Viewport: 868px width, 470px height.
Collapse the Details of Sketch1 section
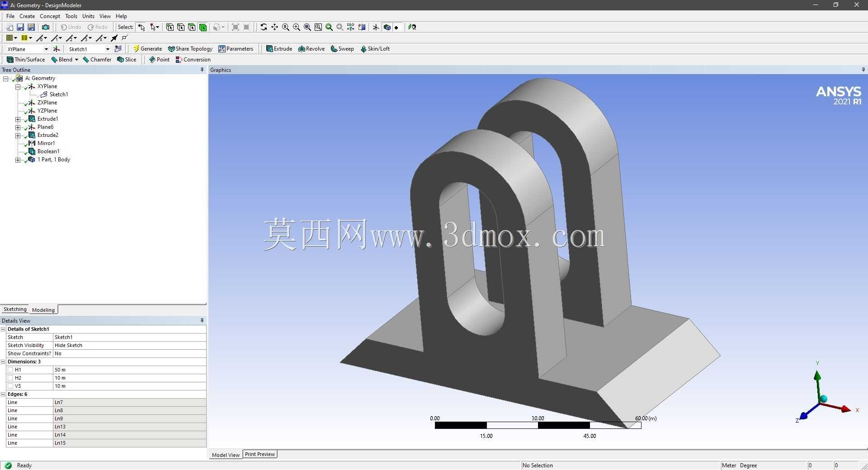coord(3,329)
